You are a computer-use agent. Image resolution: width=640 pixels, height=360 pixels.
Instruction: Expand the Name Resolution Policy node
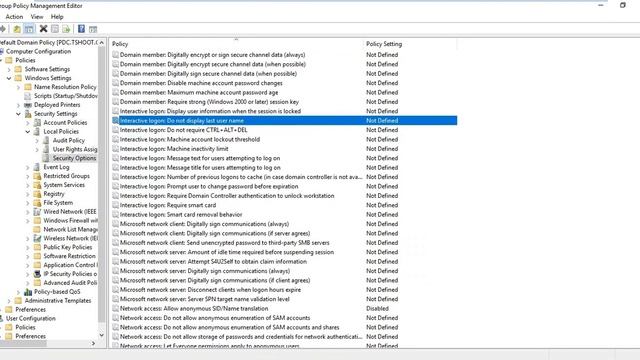18,87
